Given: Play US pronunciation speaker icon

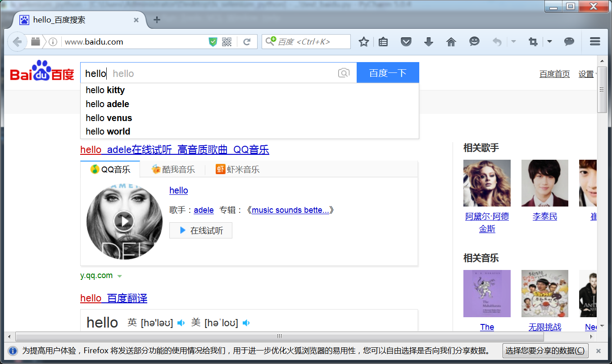Looking at the screenshot, I should (246, 323).
